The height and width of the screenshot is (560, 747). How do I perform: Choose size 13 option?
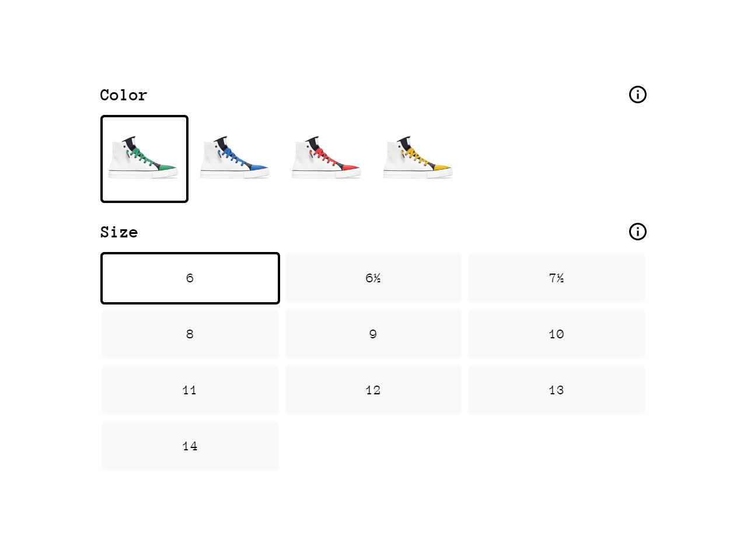(557, 390)
